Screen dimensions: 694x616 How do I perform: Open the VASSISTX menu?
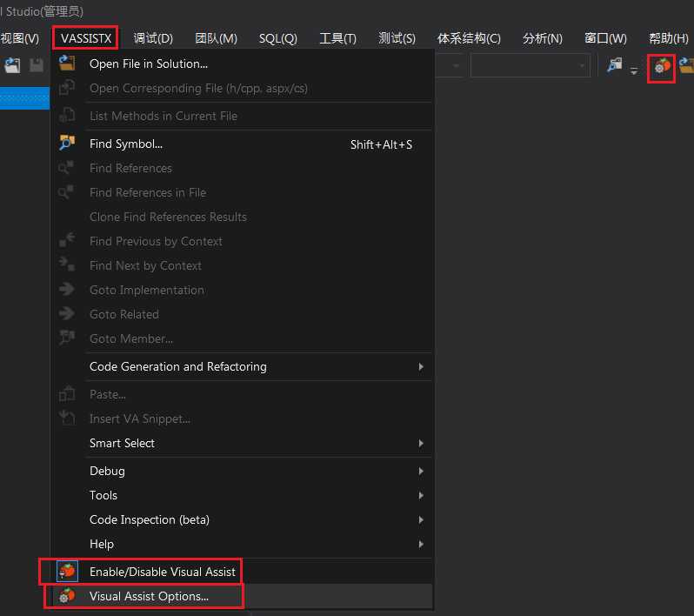pos(85,38)
